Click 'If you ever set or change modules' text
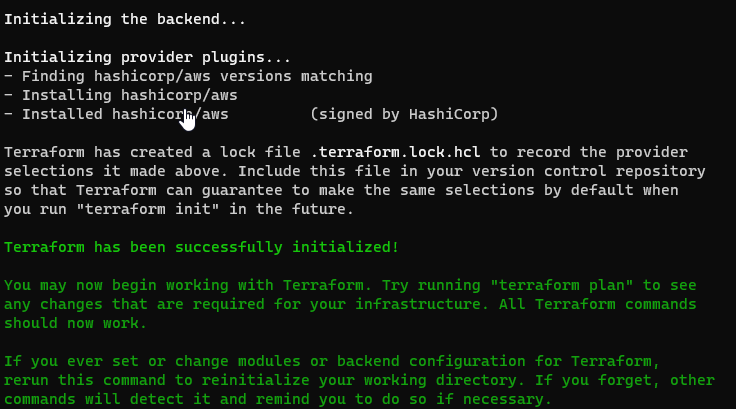This screenshot has width=736, height=409. click(x=152, y=362)
